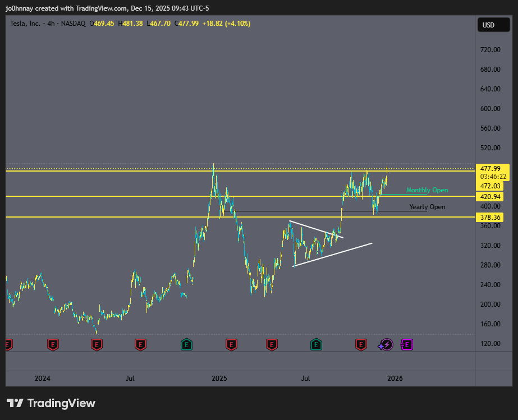Click the red E marker just before the lightning icon
The image size is (518, 420).
click(x=361, y=345)
